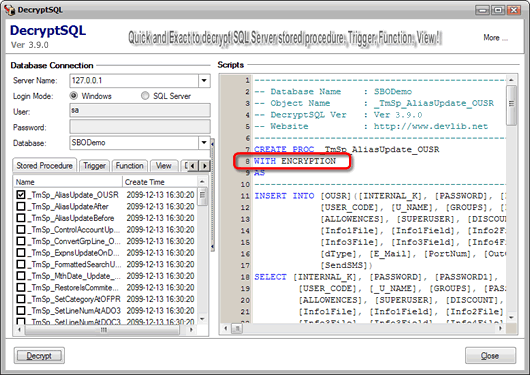The image size is (530, 375).
Task: Click Scripts pane scrollbar up arrow
Action: [511, 80]
